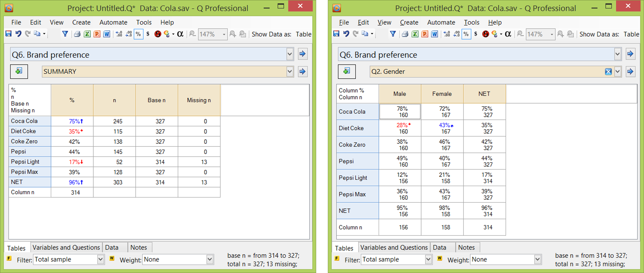Click the dollar sign icon in the left window
644x273 pixels.
coord(148,34)
